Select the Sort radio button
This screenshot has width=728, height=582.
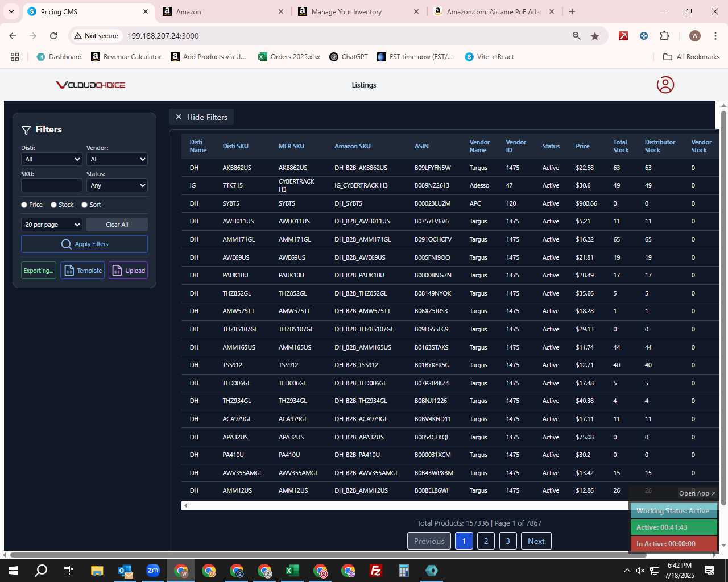(84, 205)
